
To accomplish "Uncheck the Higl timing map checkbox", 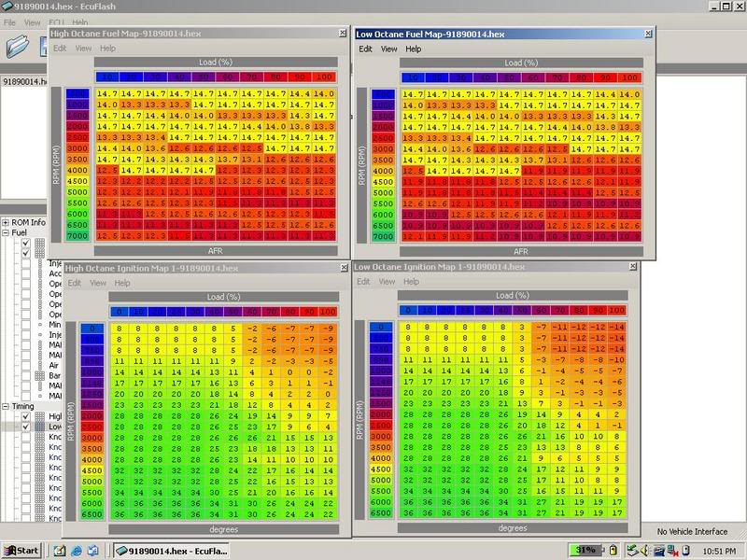I will click(26, 416).
